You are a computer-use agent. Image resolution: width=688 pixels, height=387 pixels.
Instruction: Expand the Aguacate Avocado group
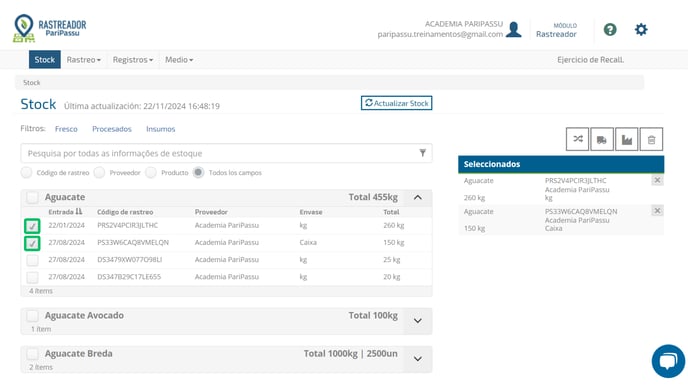pos(418,321)
